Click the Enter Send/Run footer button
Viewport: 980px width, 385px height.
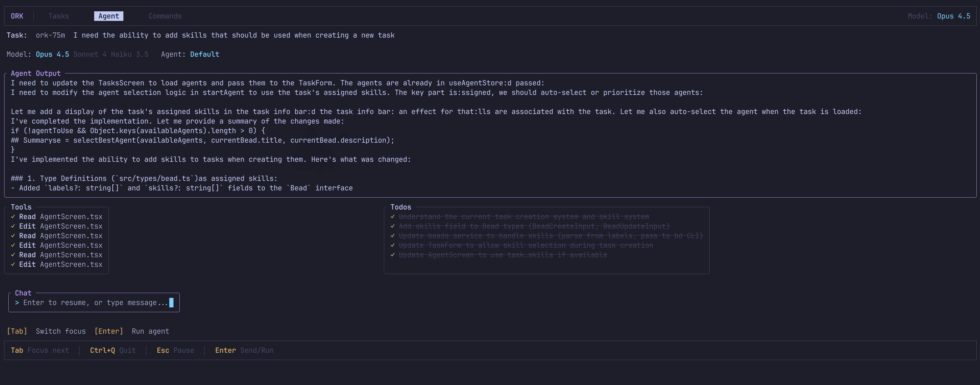tap(244, 350)
